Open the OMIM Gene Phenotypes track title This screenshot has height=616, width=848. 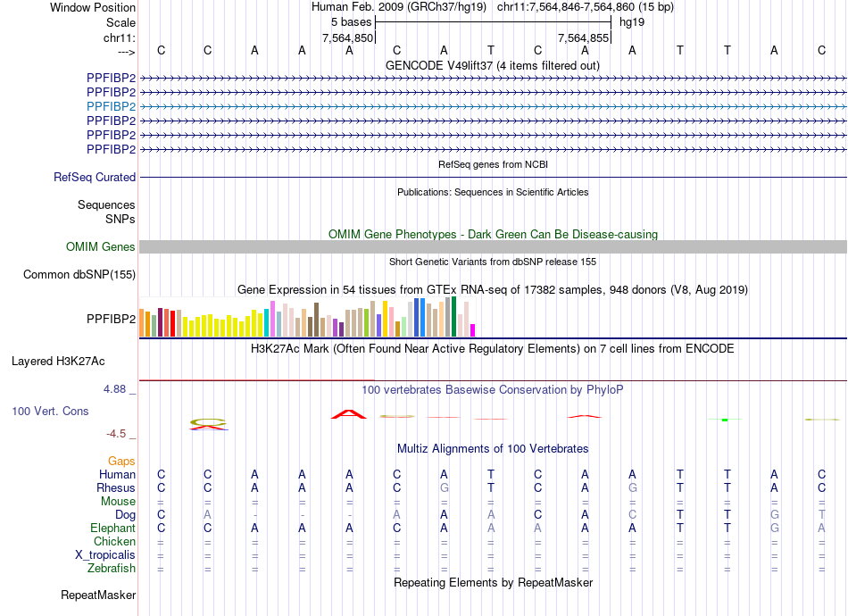[493, 234]
